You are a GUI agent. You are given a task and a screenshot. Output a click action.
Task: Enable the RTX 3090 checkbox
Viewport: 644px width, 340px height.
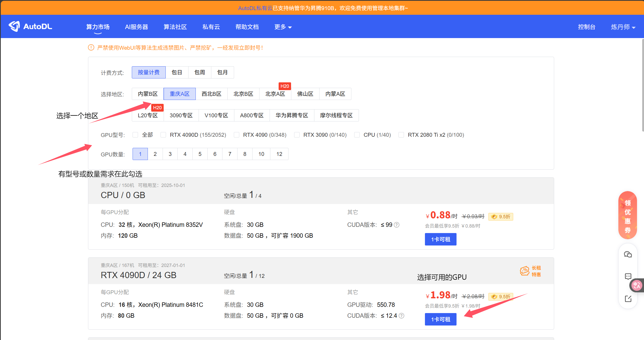(x=297, y=135)
